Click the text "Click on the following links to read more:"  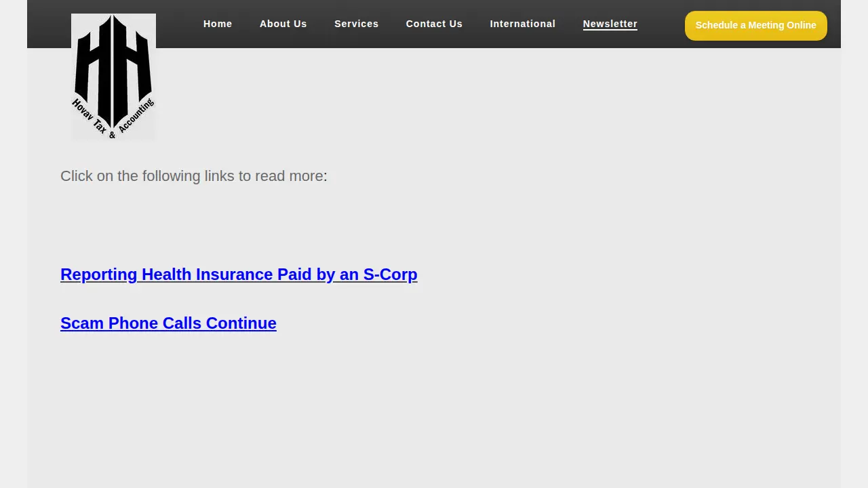194,176
